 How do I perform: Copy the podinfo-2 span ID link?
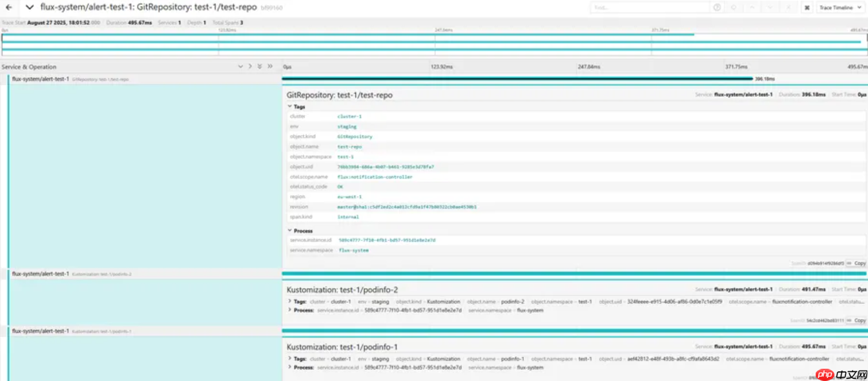(x=856, y=320)
